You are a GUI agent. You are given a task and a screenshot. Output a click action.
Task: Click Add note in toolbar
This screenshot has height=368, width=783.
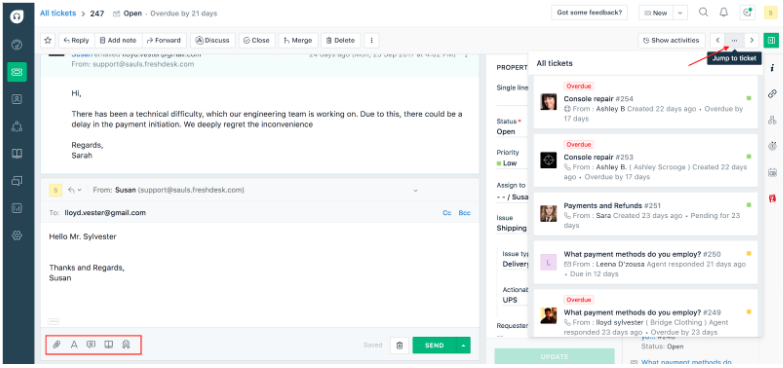118,40
